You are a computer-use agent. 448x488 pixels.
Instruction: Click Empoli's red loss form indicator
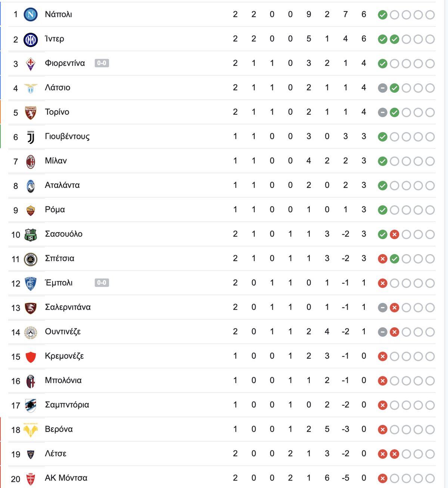(382, 283)
